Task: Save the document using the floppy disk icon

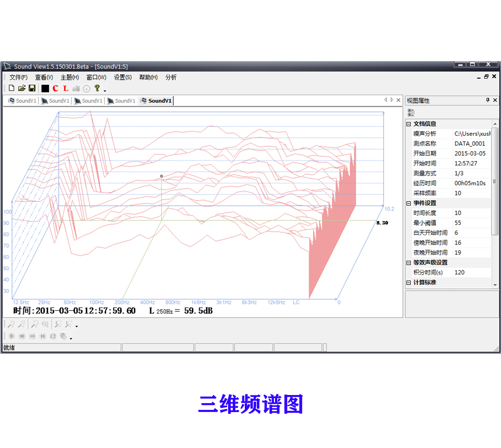Action: coord(32,88)
